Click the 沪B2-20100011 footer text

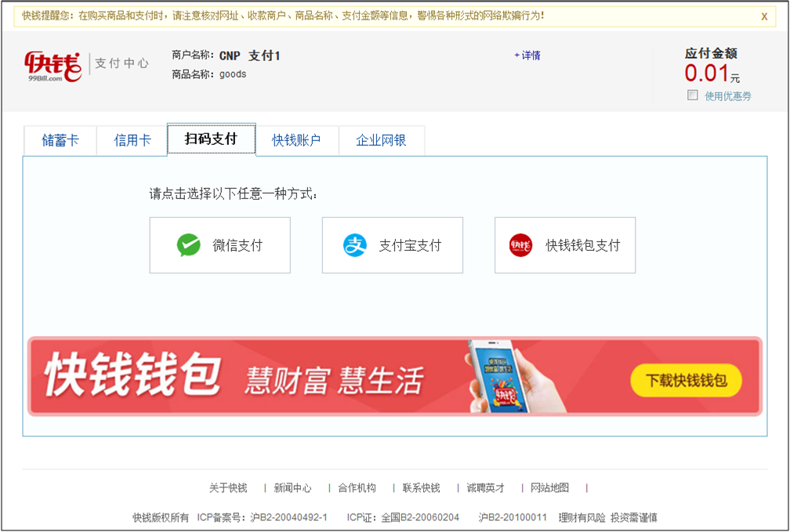513,517
